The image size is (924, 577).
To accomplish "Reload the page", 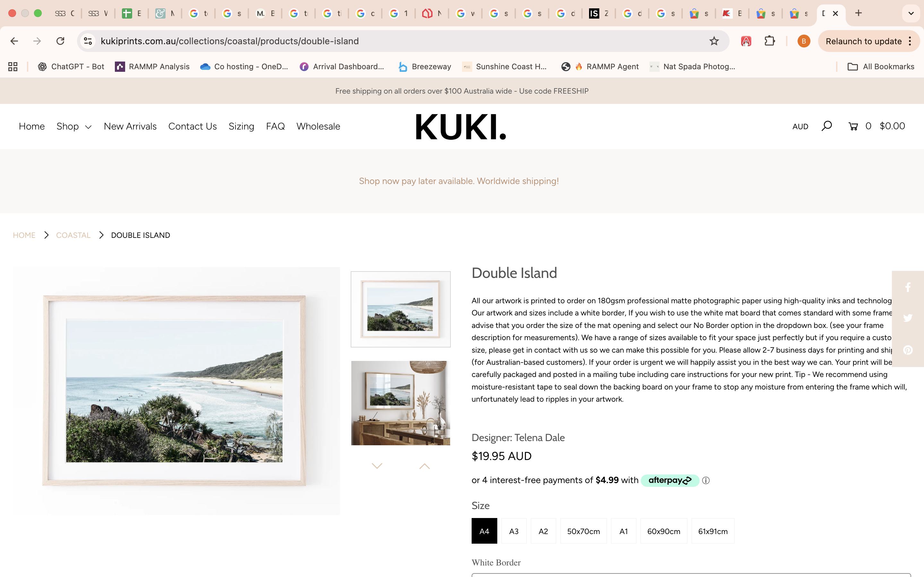I will coord(60,41).
